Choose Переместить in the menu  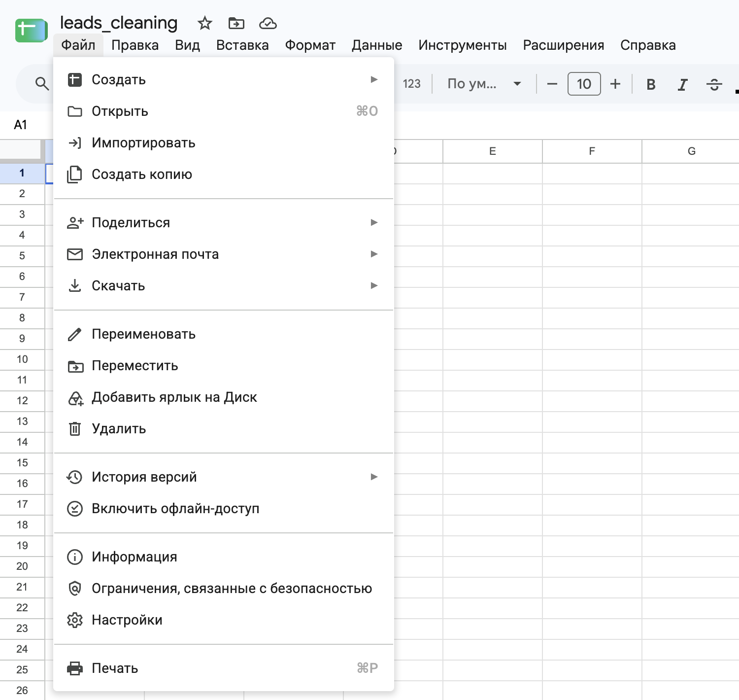(x=224, y=366)
